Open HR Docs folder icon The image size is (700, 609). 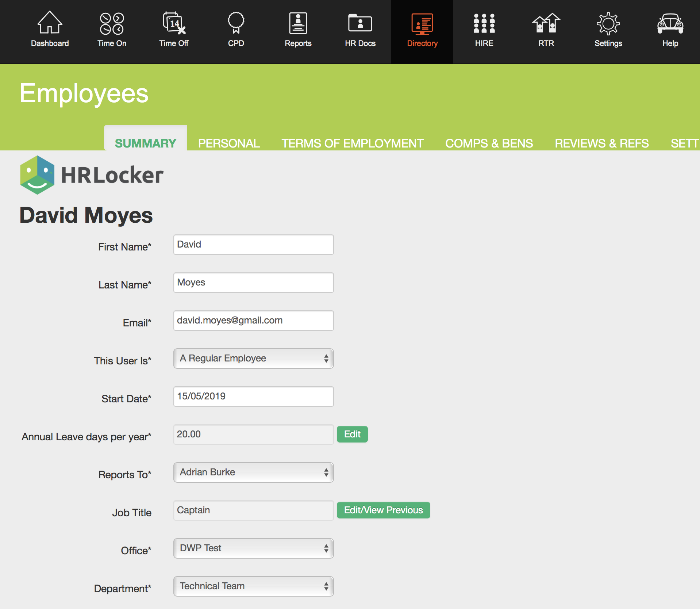click(x=360, y=23)
